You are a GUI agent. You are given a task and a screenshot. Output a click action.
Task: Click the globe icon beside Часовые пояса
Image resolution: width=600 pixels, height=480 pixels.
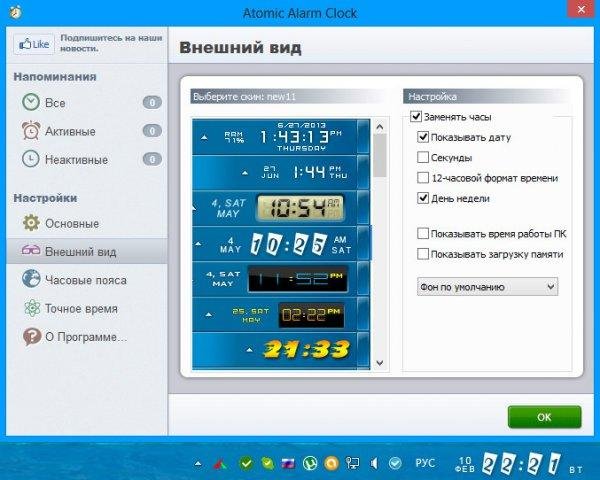tap(31, 279)
